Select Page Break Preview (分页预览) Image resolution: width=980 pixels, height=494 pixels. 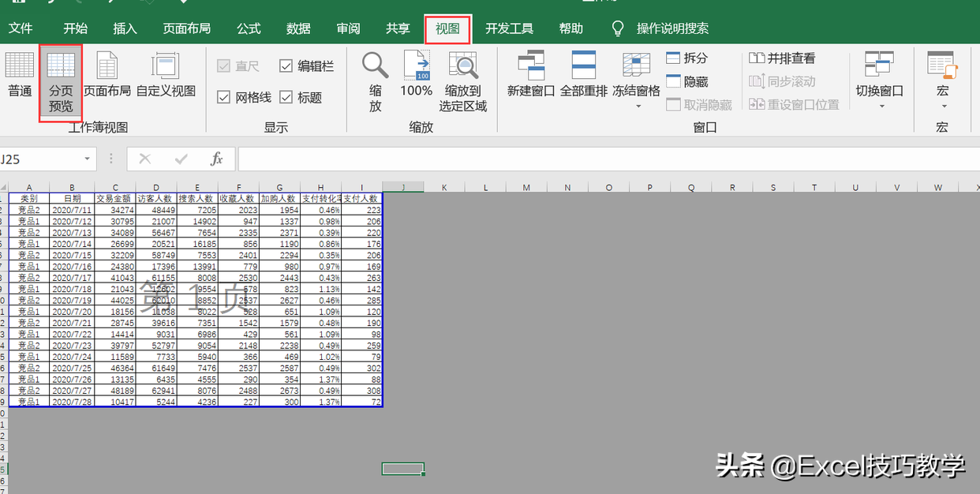pos(61,83)
